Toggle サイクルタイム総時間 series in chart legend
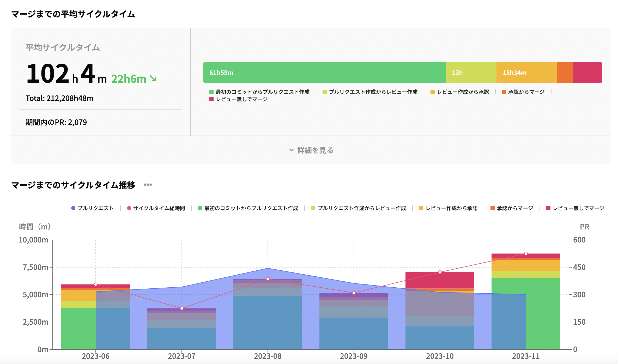Screen dimensions: 618x364 156,208
